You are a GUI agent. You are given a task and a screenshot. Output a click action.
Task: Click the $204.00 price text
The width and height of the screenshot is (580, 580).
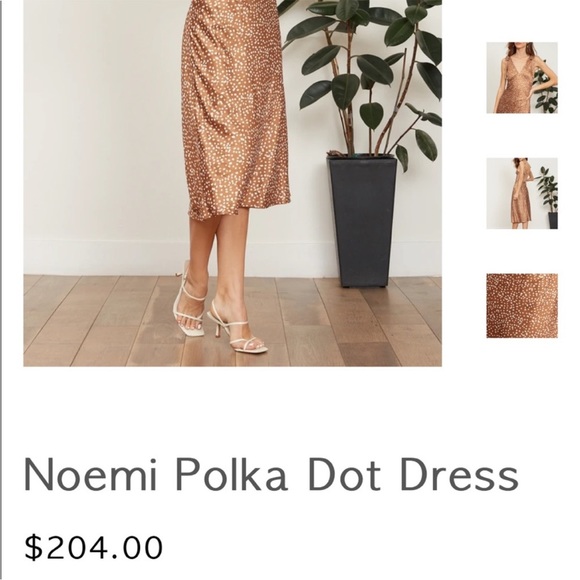click(93, 547)
